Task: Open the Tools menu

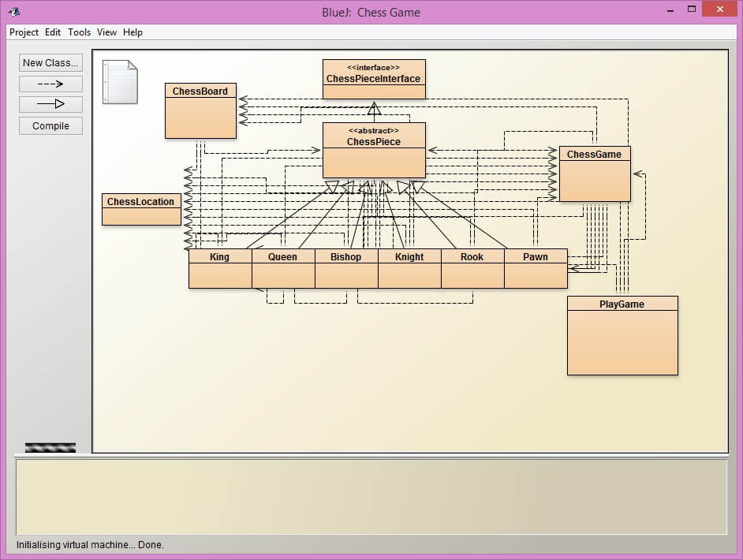Action: tap(79, 32)
